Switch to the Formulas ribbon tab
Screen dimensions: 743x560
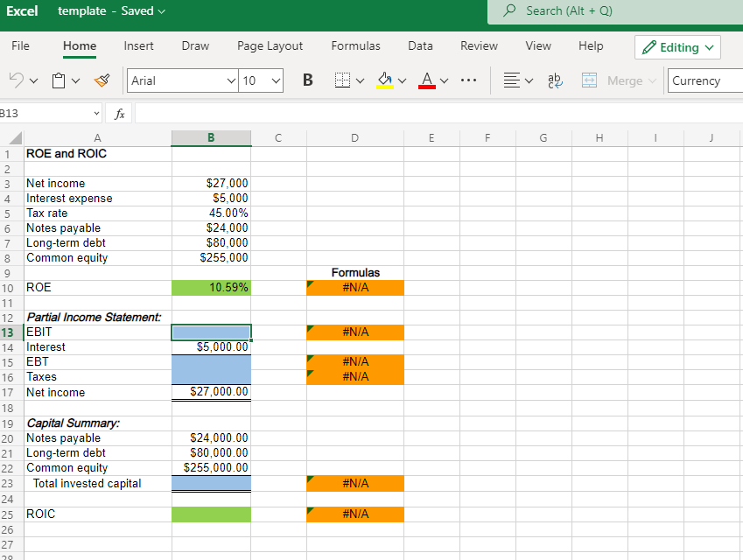click(355, 45)
